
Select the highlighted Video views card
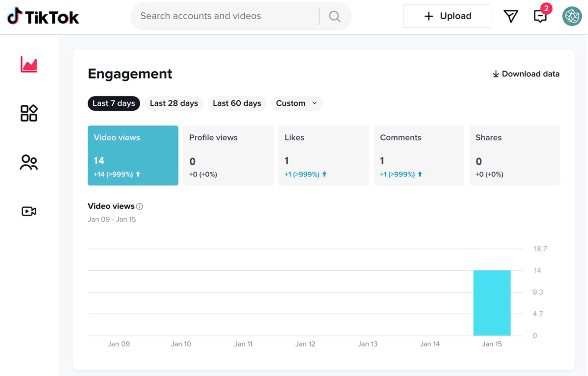133,156
